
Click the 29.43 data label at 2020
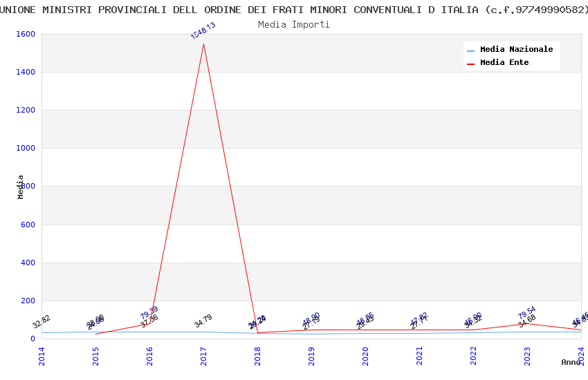point(366,323)
